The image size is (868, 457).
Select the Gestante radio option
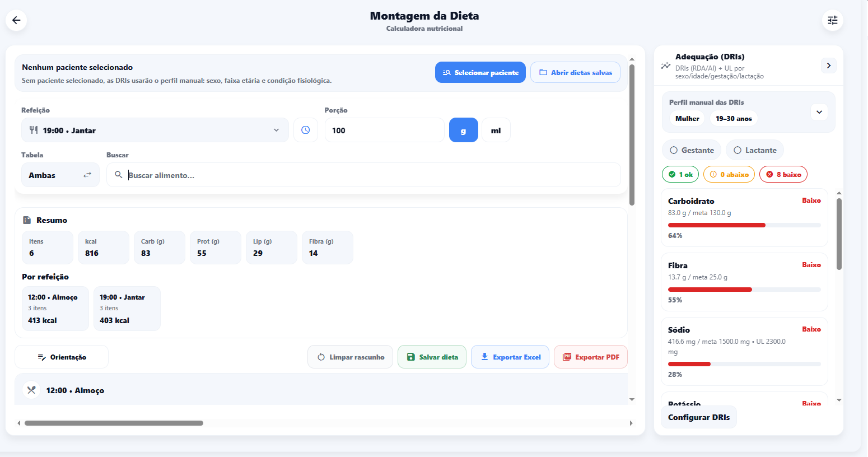tap(692, 150)
